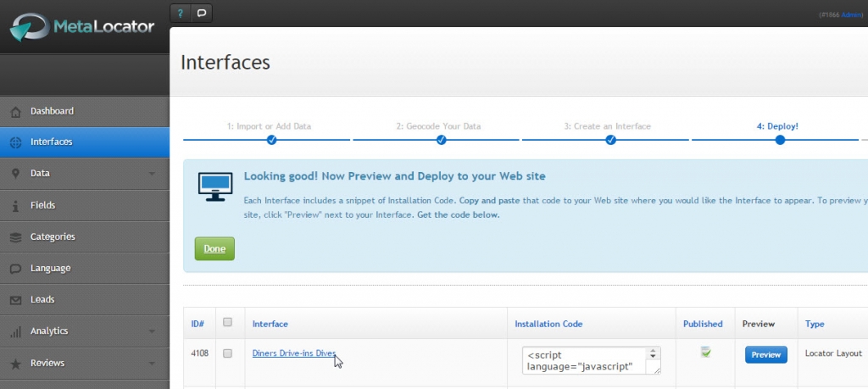The height and width of the screenshot is (389, 868).
Task: Click the Installation Code stepper up arrow
Action: [654, 351]
